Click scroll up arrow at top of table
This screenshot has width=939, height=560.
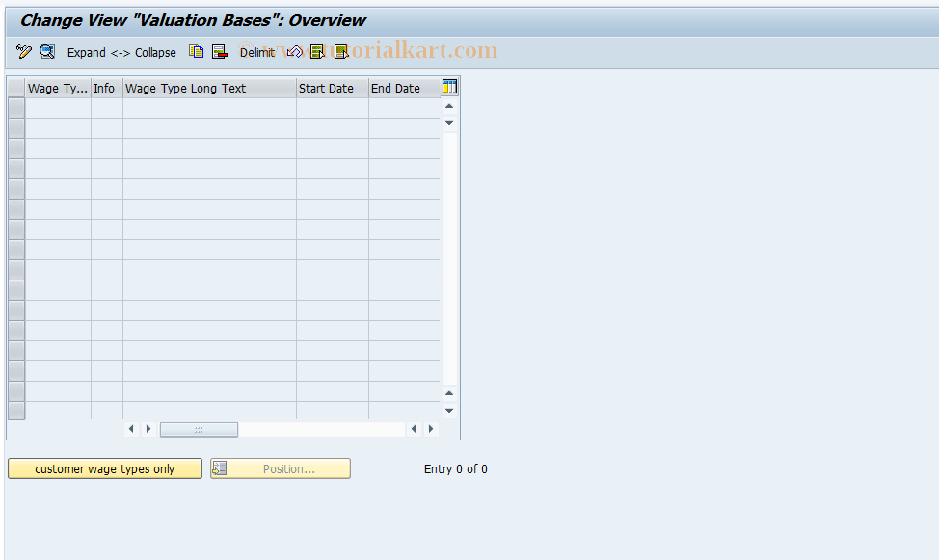(449, 106)
